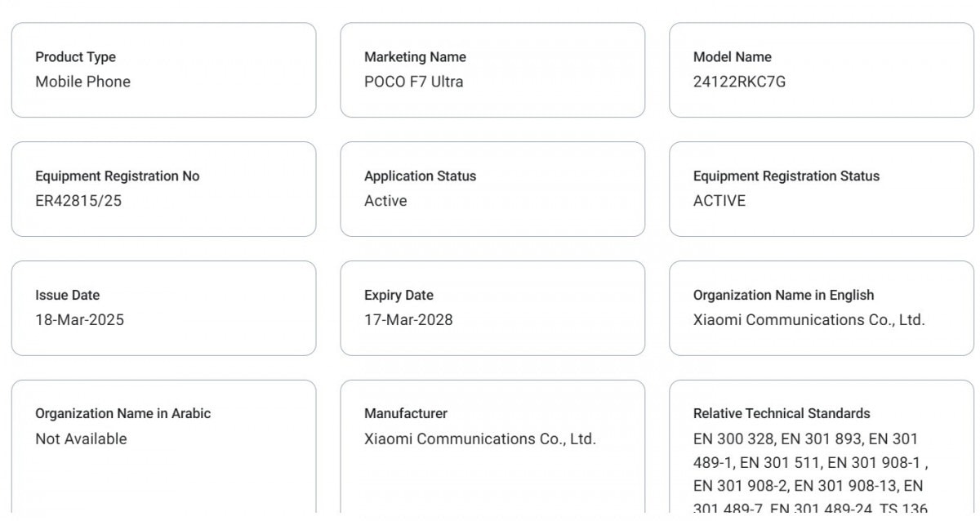Select the uppercase 'ACTIVE' status value

pos(719,201)
